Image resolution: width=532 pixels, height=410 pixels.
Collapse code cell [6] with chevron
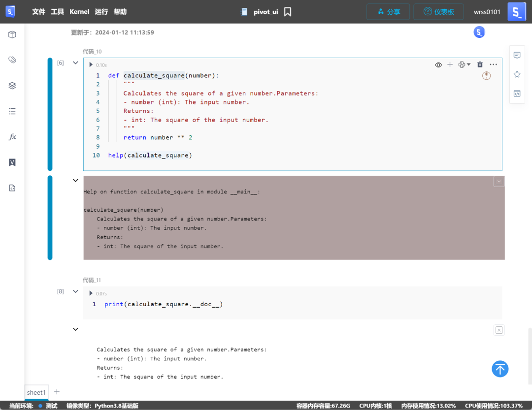point(76,63)
